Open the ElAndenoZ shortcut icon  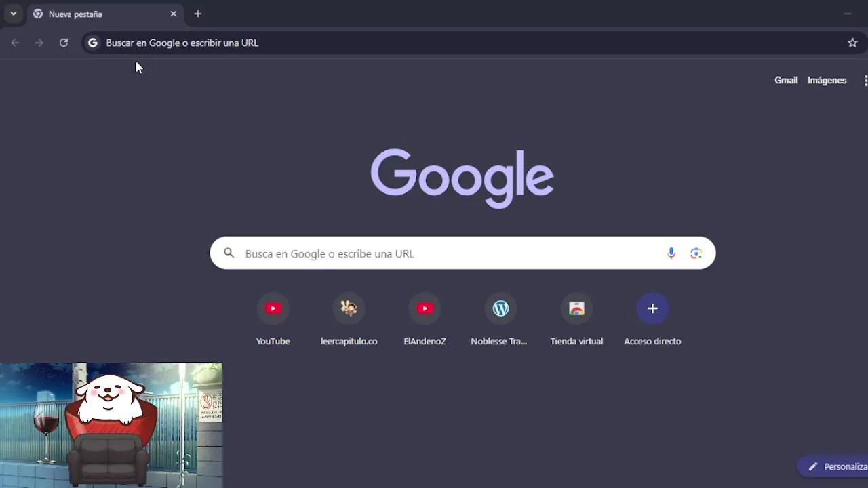coord(425,308)
